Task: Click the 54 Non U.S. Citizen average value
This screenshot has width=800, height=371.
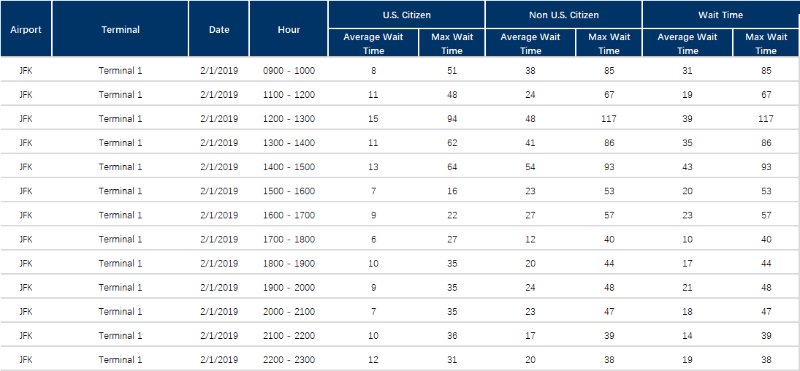Action: click(x=531, y=167)
